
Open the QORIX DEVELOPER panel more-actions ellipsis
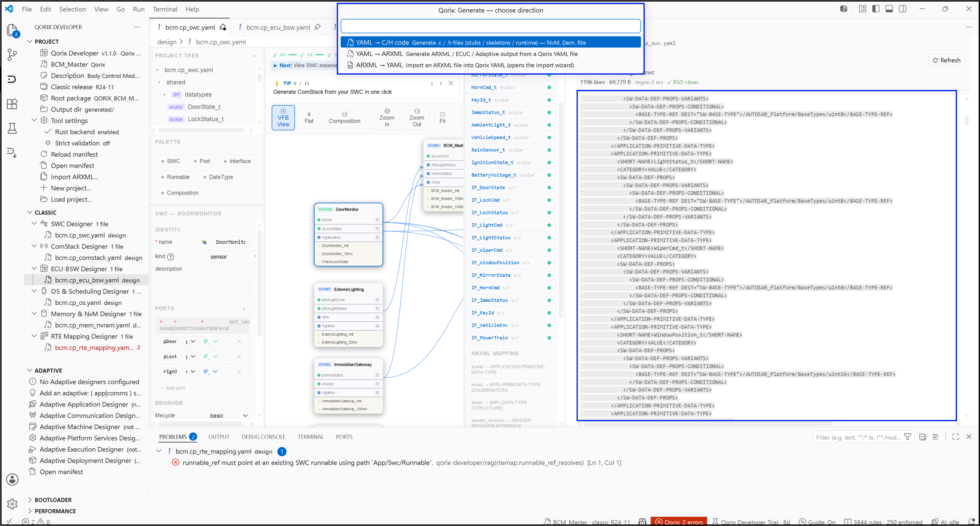(x=137, y=27)
